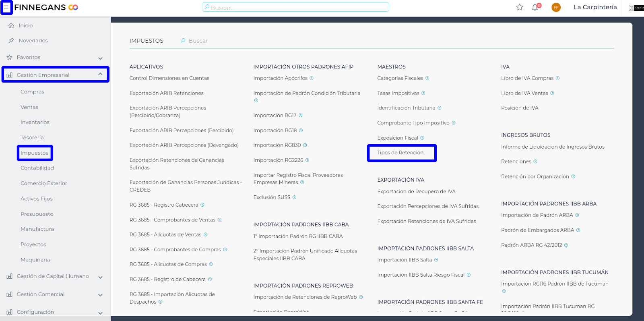
Task: Click the info icon beside Libro de IVA Compras
Action: pos(557,78)
